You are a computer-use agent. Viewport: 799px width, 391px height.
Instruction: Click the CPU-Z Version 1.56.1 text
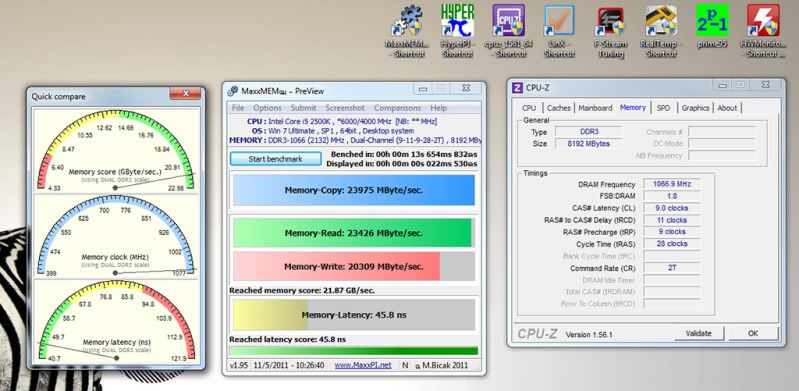click(589, 334)
